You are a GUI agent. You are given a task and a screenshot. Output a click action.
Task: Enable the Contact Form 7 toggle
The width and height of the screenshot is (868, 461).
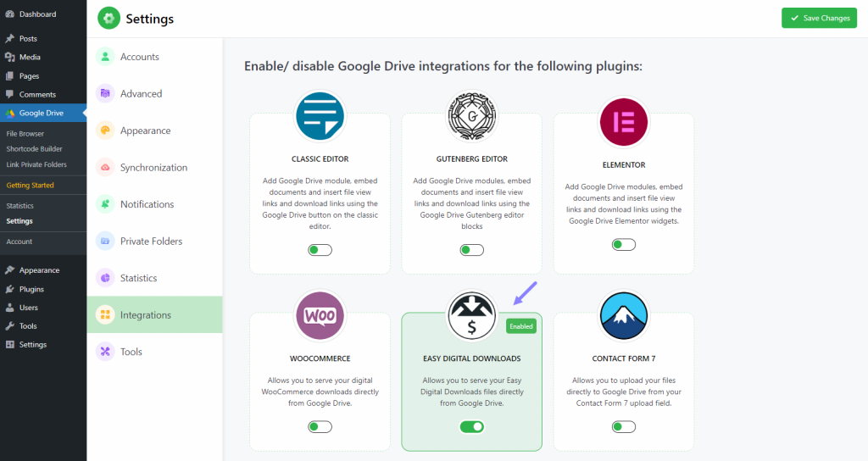coord(623,427)
